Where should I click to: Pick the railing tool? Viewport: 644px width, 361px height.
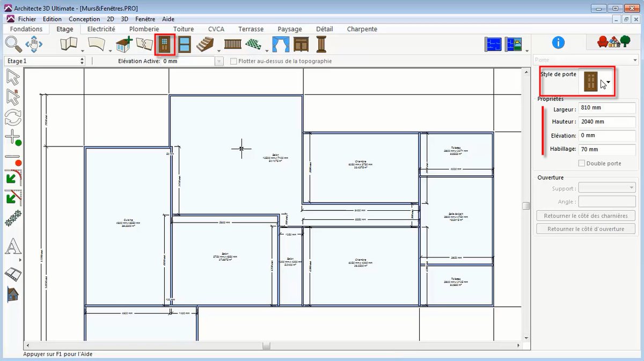coord(233,44)
